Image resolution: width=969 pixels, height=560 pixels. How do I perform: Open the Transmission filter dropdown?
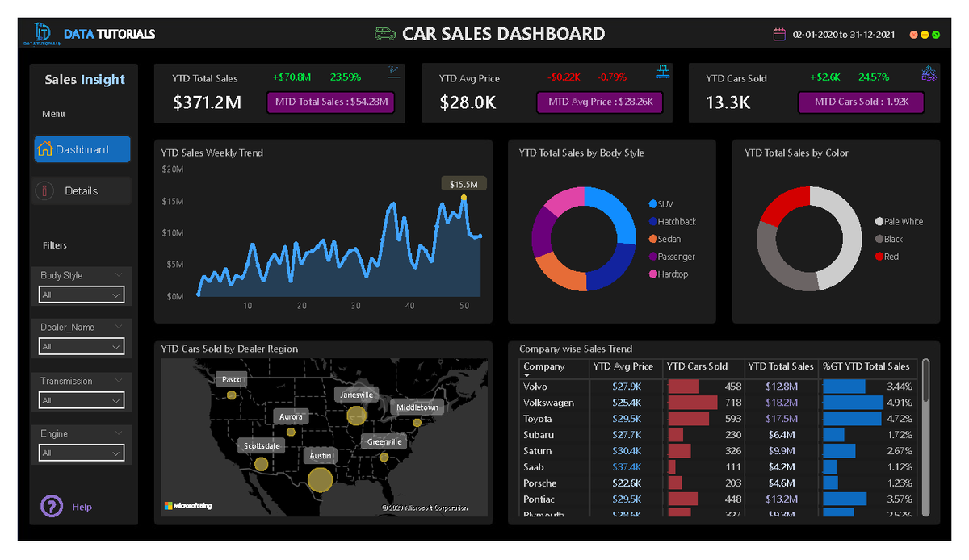81,399
